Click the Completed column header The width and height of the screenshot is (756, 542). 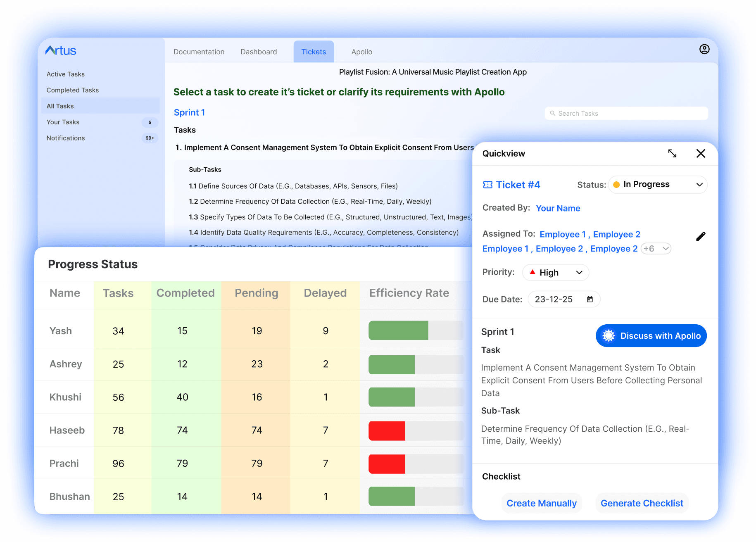point(185,293)
